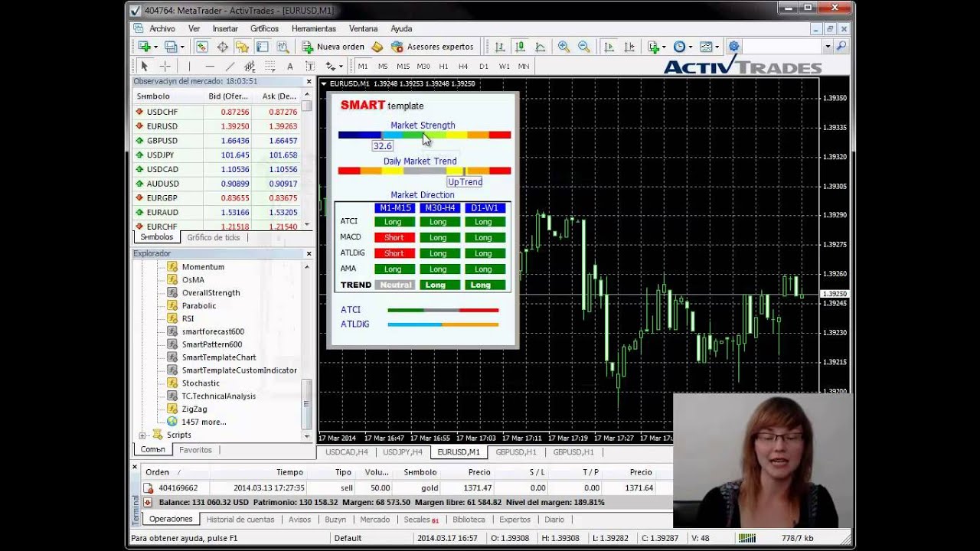
Task: Toggle chart auto scroll icon
Action: (609, 47)
